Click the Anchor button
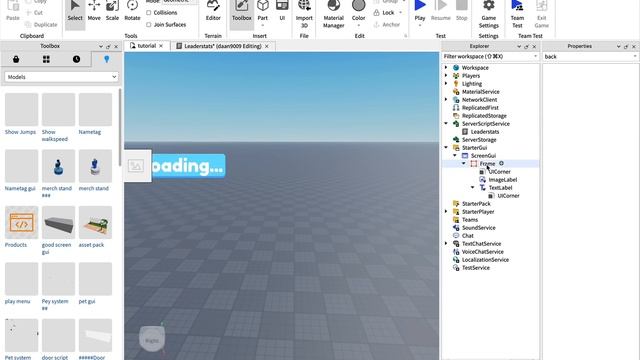Image resolution: width=640 pixels, height=360 pixels. pos(387,24)
